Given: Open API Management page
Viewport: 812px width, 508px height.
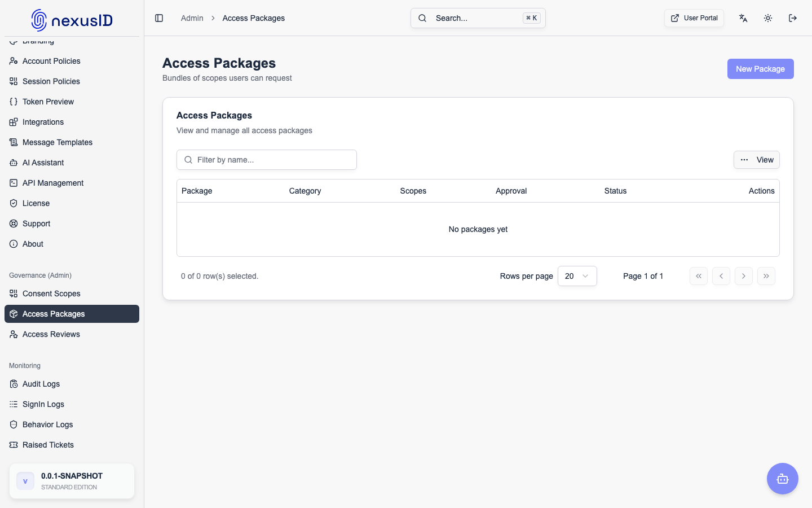Looking at the screenshot, I should [x=72, y=183].
